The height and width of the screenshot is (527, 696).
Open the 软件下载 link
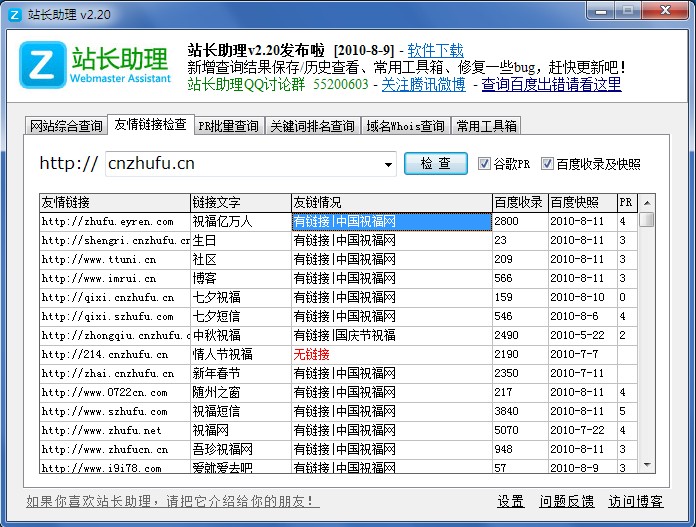click(435, 50)
